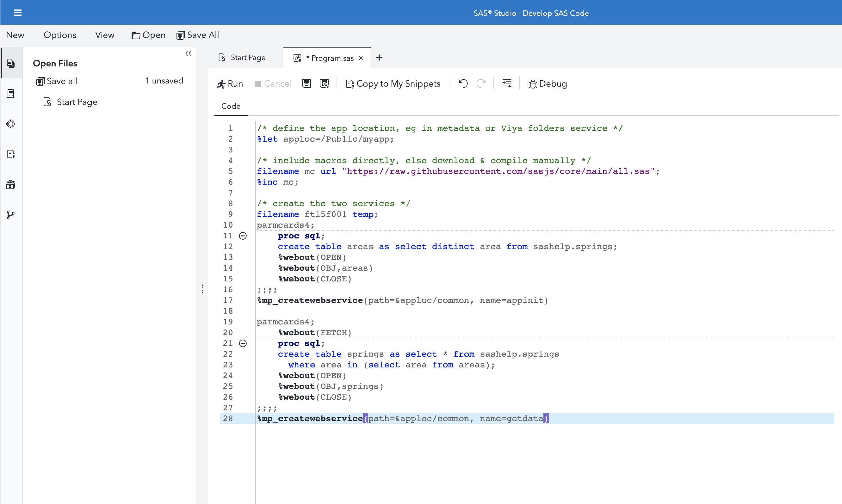Redo the last edit
This screenshot has width=842, height=504.
(x=481, y=83)
